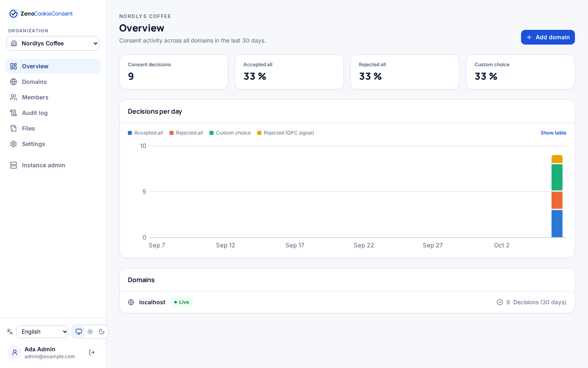Viewport: 588px width, 368px height.
Task: Open the Audit log page
Action: pos(53,113)
